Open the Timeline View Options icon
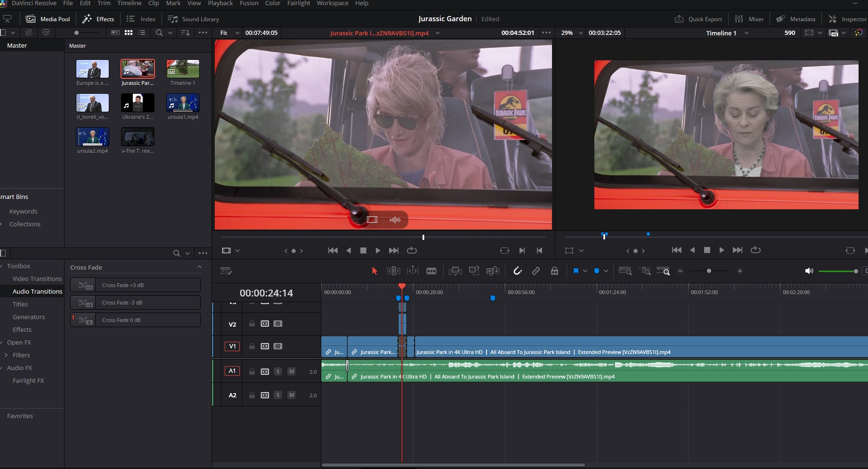 226,271
